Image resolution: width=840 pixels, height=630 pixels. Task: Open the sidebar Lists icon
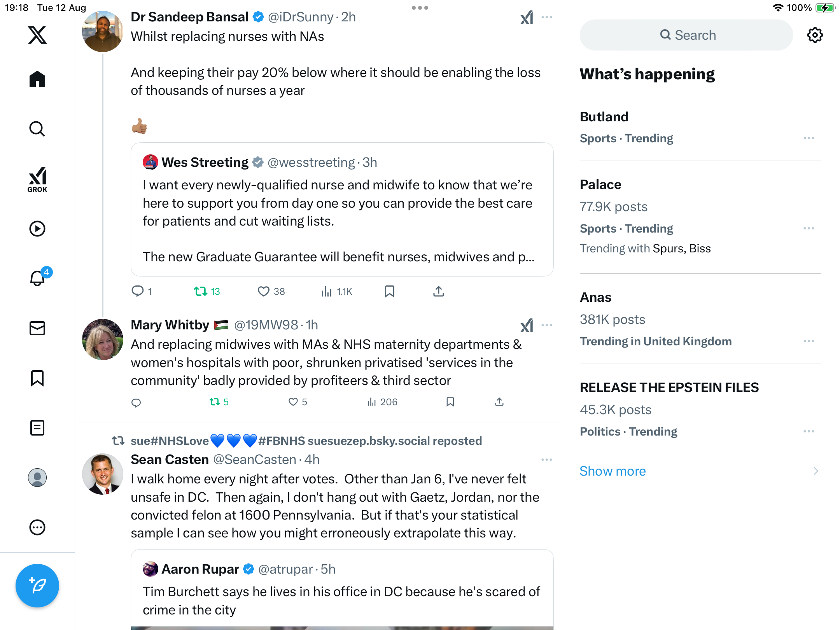point(37,428)
